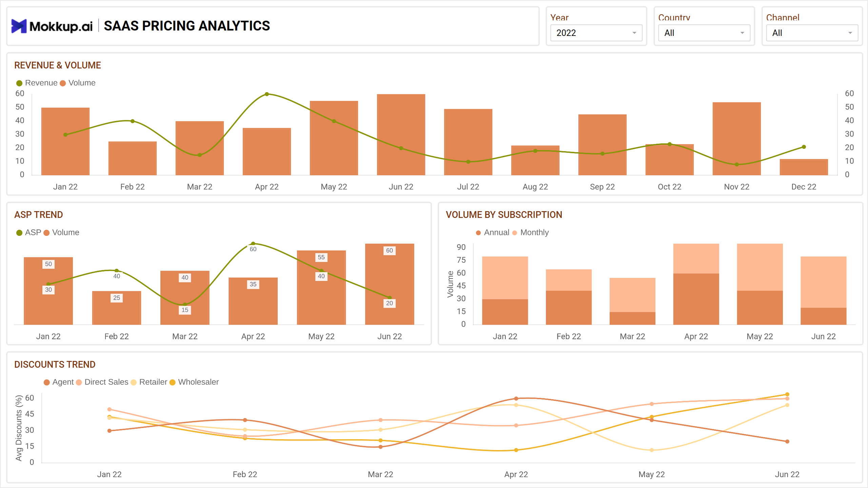The image size is (868, 488).
Task: Click the 55 volume label on May 22
Action: [321, 257]
